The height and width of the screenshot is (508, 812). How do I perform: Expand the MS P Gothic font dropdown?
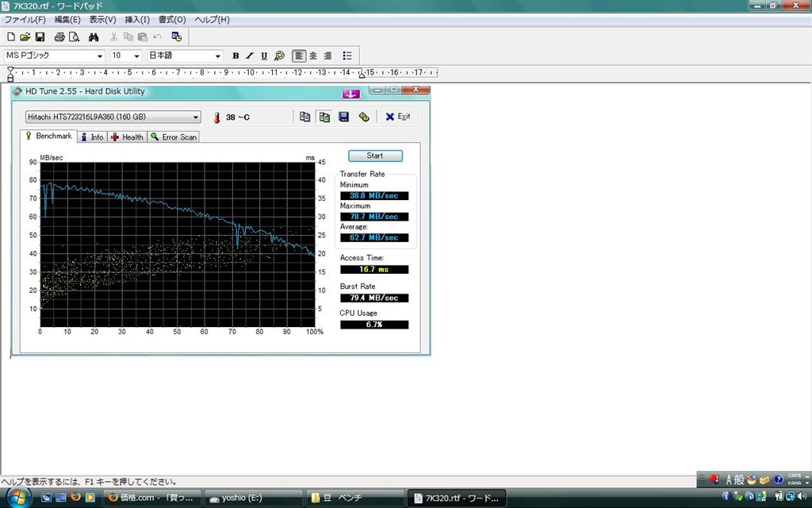[x=100, y=56]
